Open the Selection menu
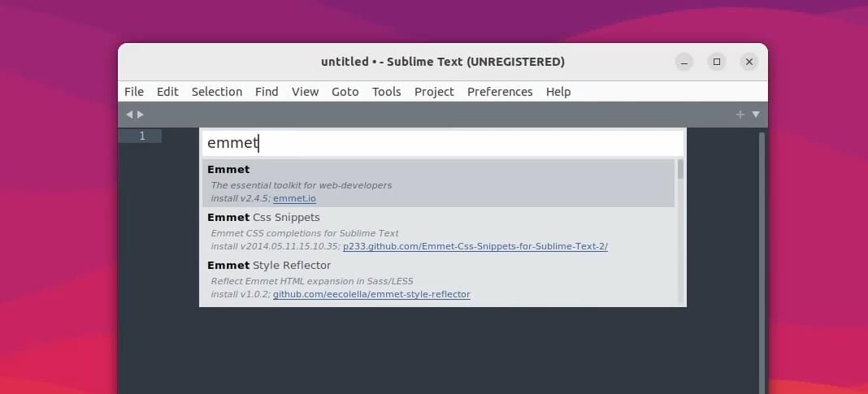868x394 pixels. (x=217, y=92)
